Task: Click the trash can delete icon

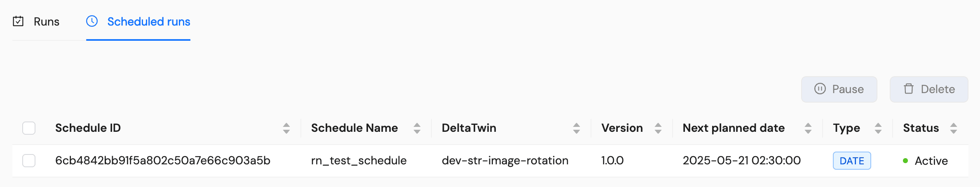Action: click(x=908, y=89)
